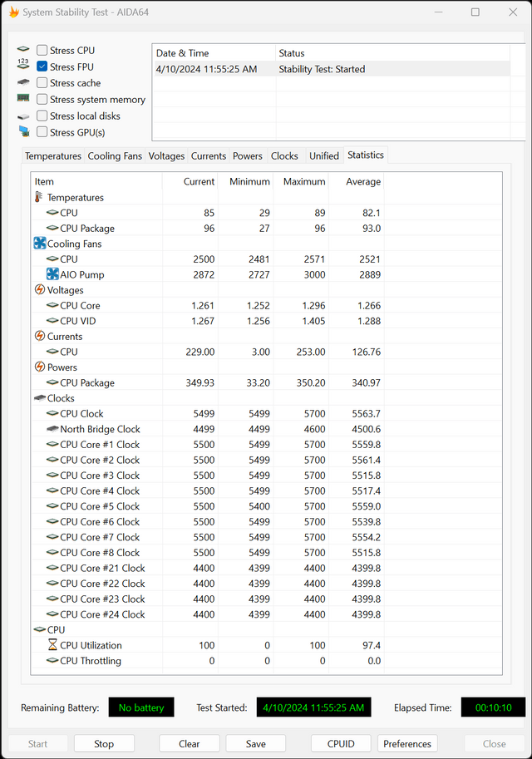Click the AIDA64 flame icon in title bar
Screen dimensions: 532x759
click(14, 12)
